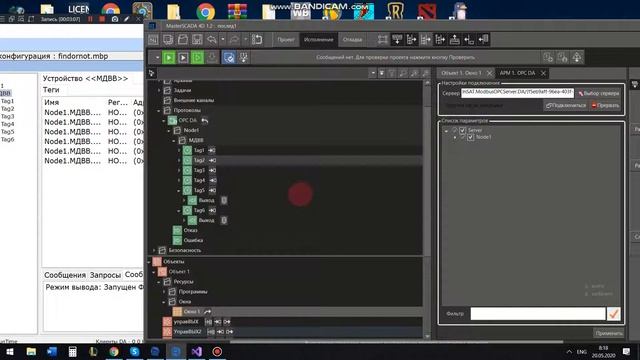Click the Подключиться button
Image resolution: width=640 pixels, height=360 pixels.
[x=566, y=105]
